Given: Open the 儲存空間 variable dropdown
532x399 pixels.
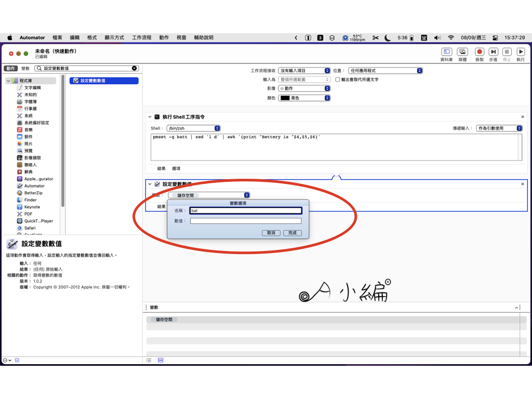Looking at the screenshot, I should pyautogui.click(x=209, y=195).
